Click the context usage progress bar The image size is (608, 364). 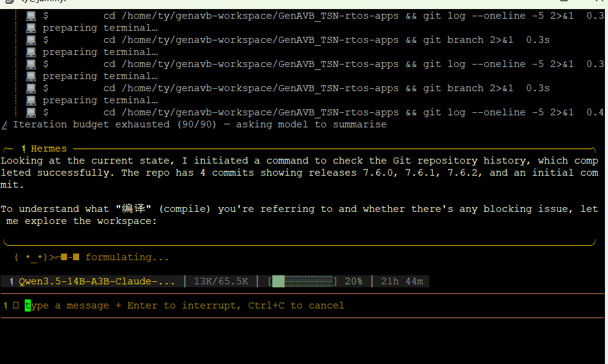[x=302, y=281]
